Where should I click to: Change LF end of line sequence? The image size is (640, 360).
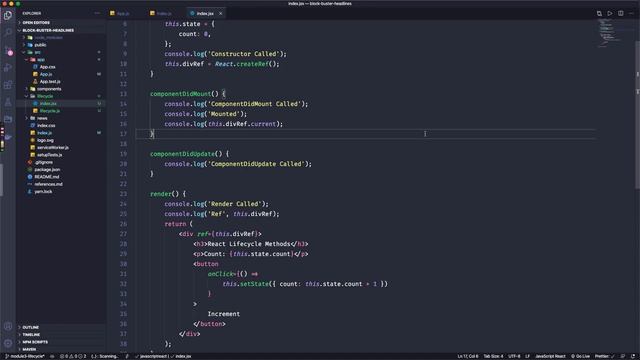(527, 356)
